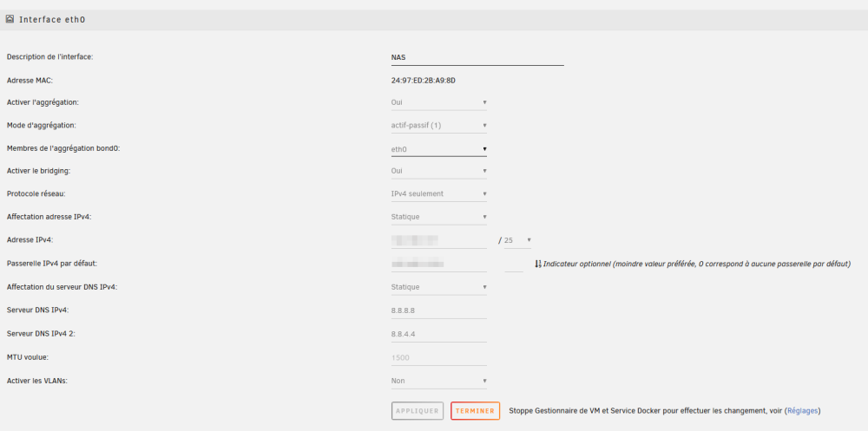Click the MTU voulue 1500 field
868x431 pixels.
[439, 357]
